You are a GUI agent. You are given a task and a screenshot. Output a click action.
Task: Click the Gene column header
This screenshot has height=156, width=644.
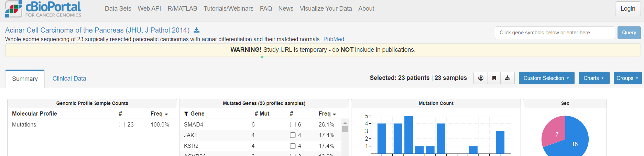coord(197,113)
